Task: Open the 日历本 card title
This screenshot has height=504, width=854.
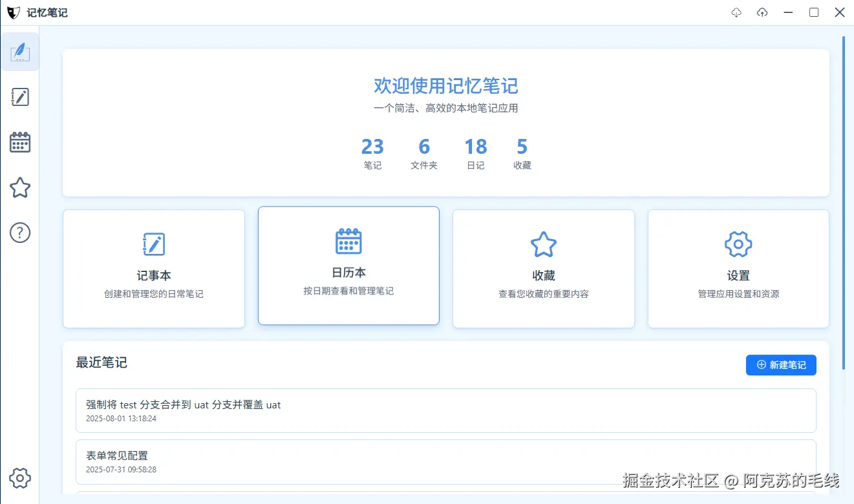Action: 348,273
